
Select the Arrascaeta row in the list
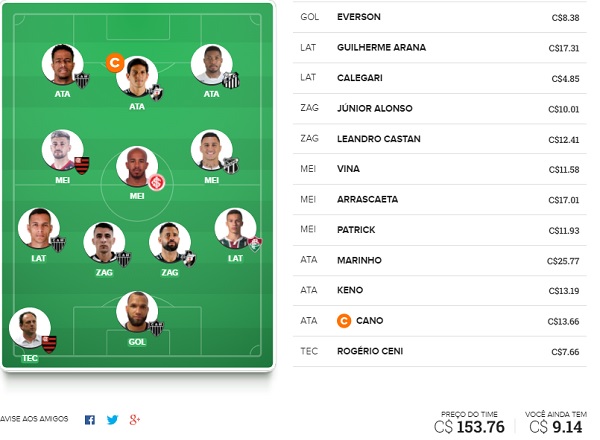tap(440, 200)
